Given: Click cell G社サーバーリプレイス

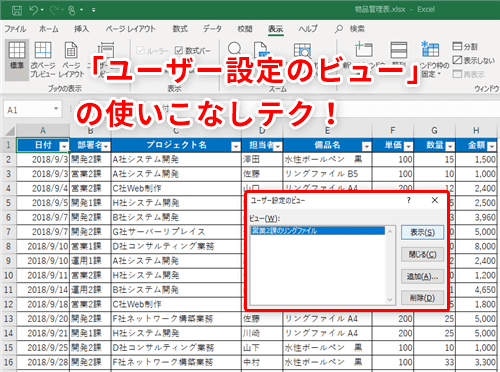Looking at the screenshot, I should (x=176, y=232).
